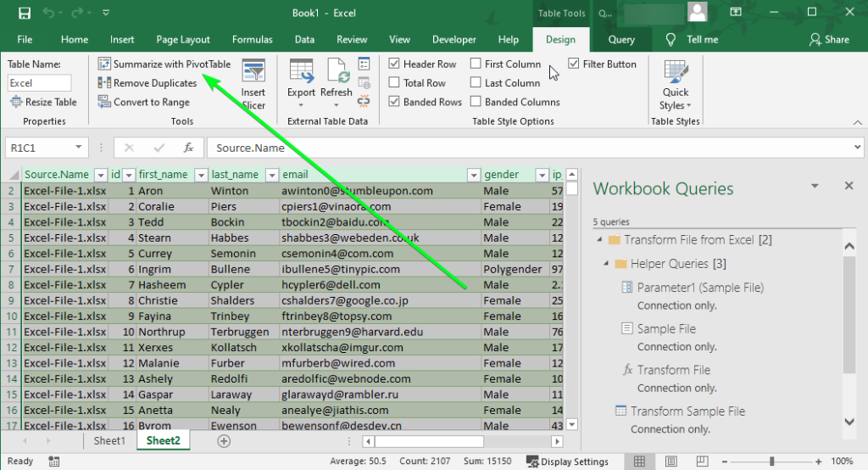868x470 pixels.
Task: Open the Name Box dropdown arrow
Action: pyautogui.click(x=79, y=148)
